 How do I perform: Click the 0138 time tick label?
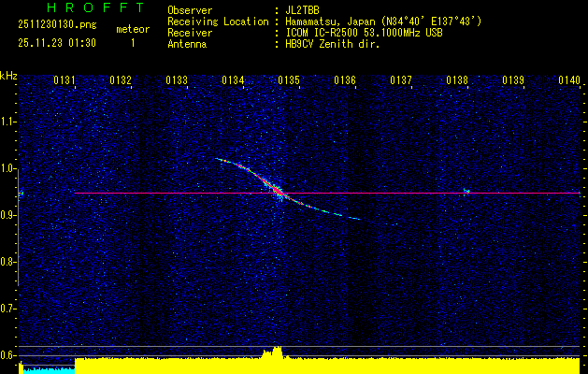(457, 80)
